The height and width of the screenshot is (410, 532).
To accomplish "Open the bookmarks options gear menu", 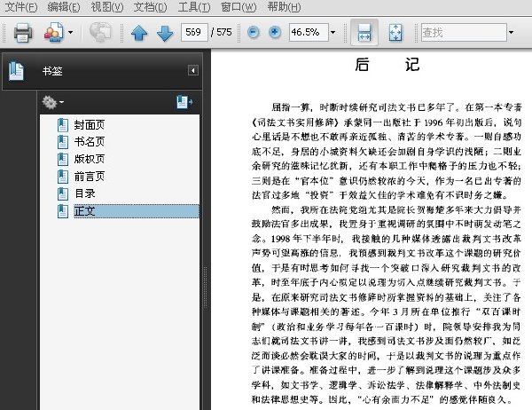I will [52, 102].
